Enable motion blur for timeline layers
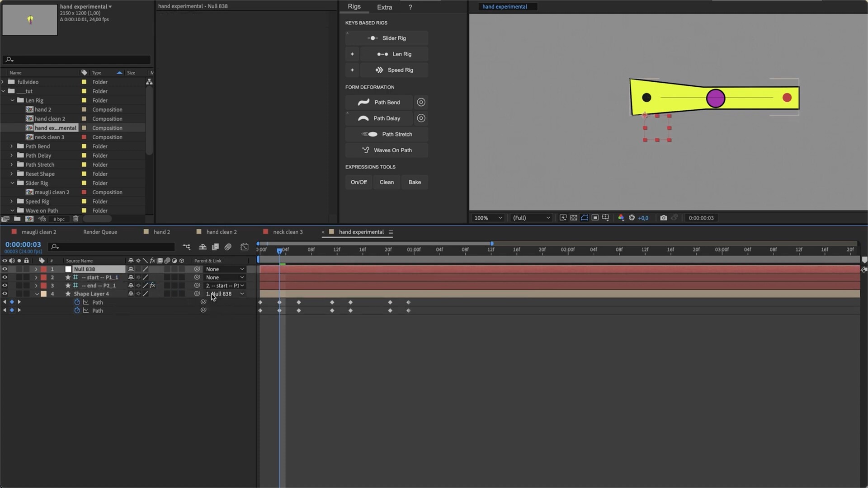This screenshot has height=488, width=868. 228,247
